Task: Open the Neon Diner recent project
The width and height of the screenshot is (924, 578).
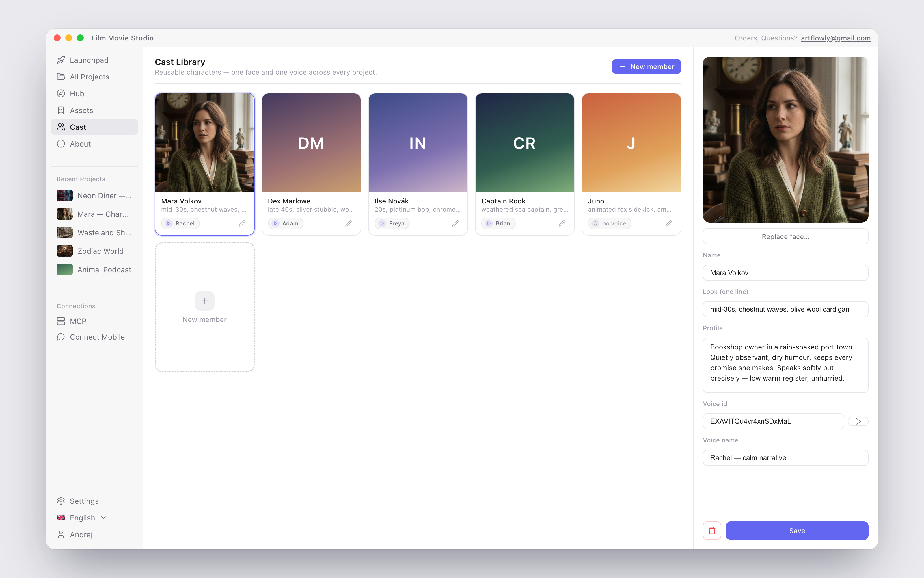Action: [94, 196]
